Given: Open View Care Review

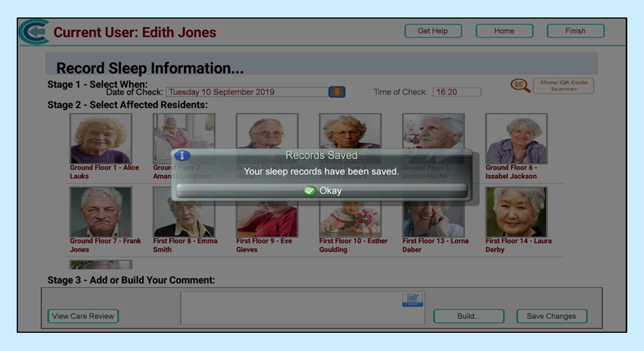Looking at the screenshot, I should click(83, 316).
